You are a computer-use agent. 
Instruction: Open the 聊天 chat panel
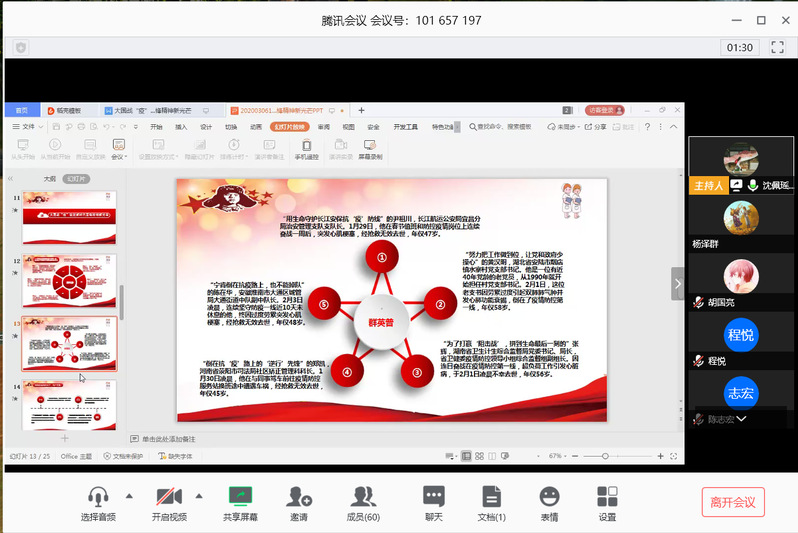click(433, 502)
